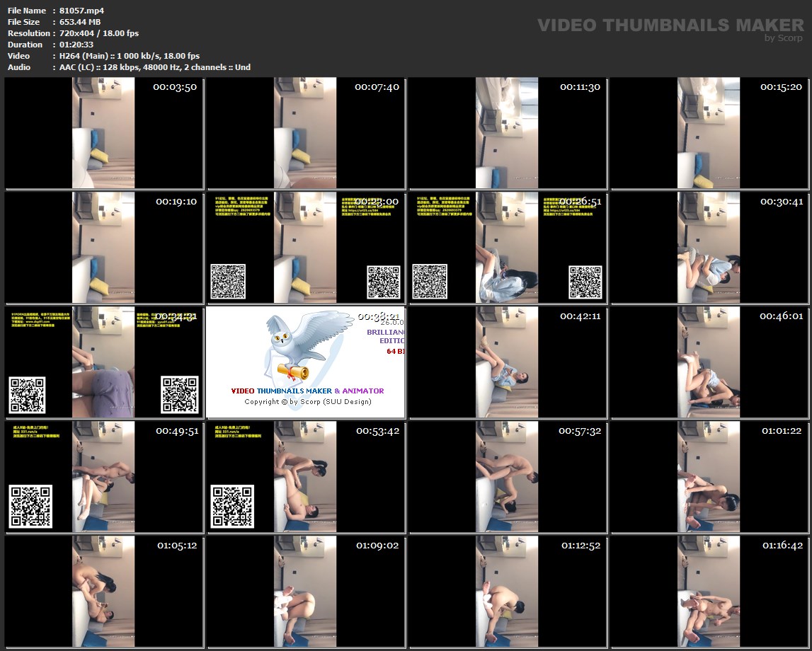The image size is (812, 651).
Task: Open the frame at 00:11:30
Action: 508,133
